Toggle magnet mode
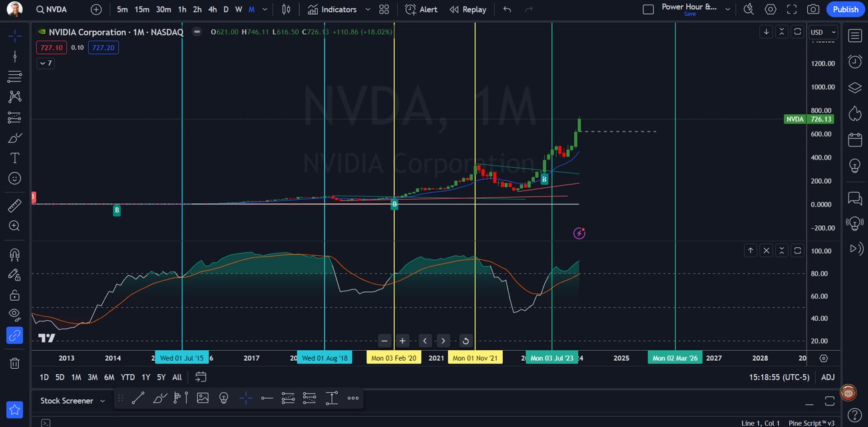868x427 pixels. click(x=15, y=254)
